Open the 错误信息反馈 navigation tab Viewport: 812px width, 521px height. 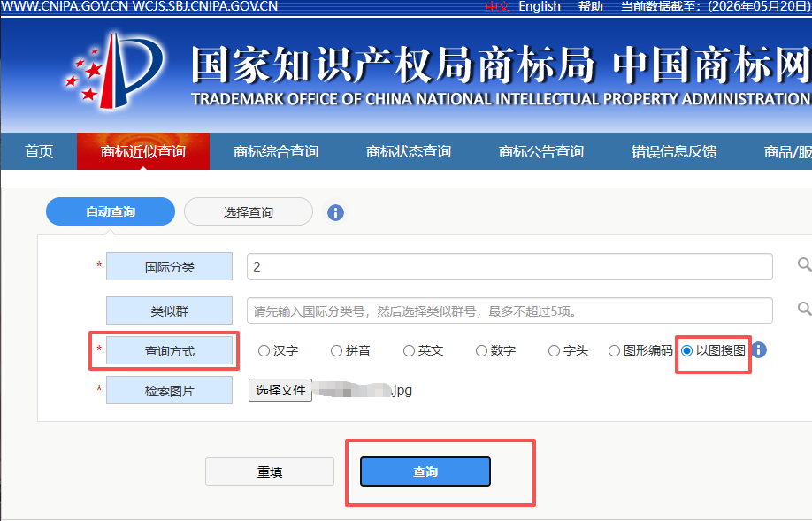[674, 151]
